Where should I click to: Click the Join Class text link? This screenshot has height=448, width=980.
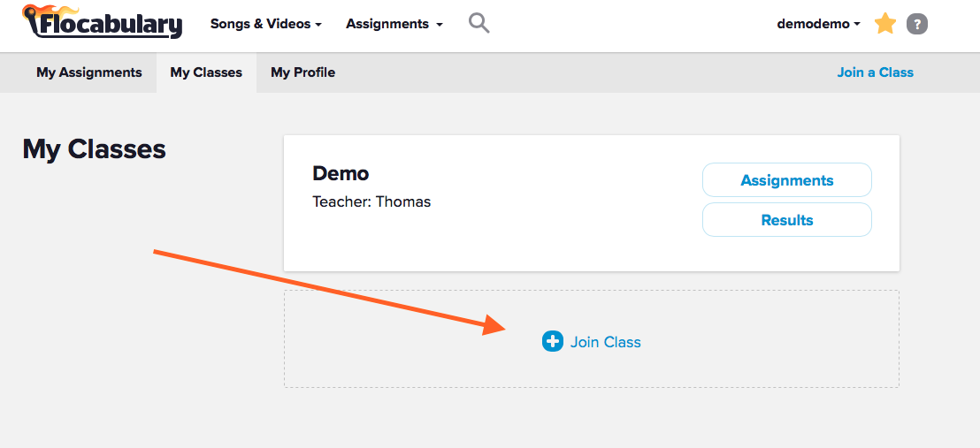(605, 342)
